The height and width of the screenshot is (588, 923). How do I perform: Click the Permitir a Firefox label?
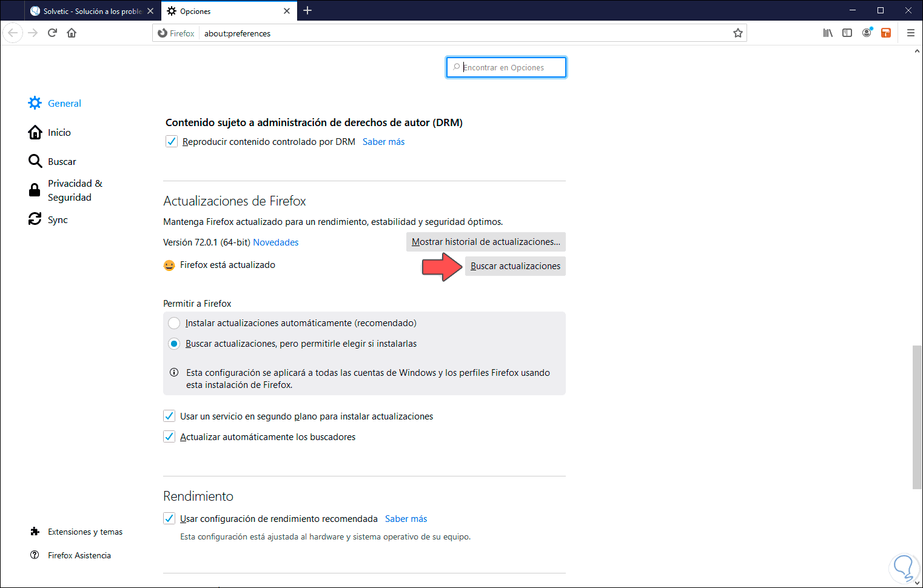[x=197, y=304]
